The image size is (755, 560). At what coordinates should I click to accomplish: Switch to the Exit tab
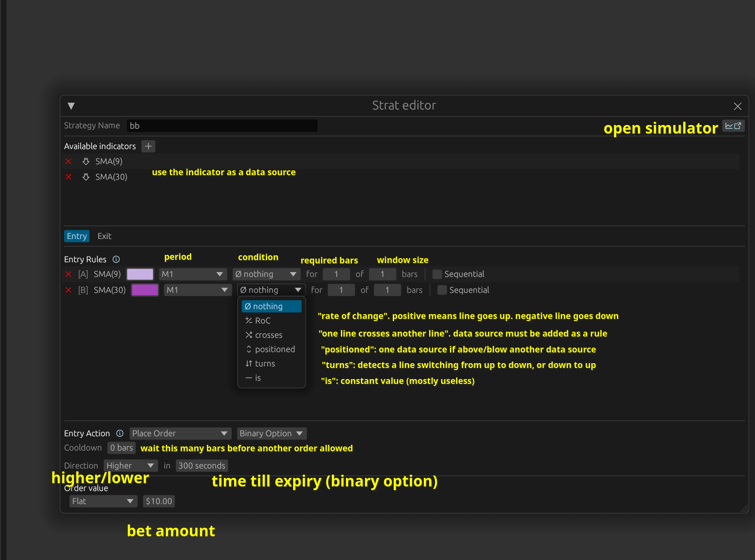(x=104, y=236)
